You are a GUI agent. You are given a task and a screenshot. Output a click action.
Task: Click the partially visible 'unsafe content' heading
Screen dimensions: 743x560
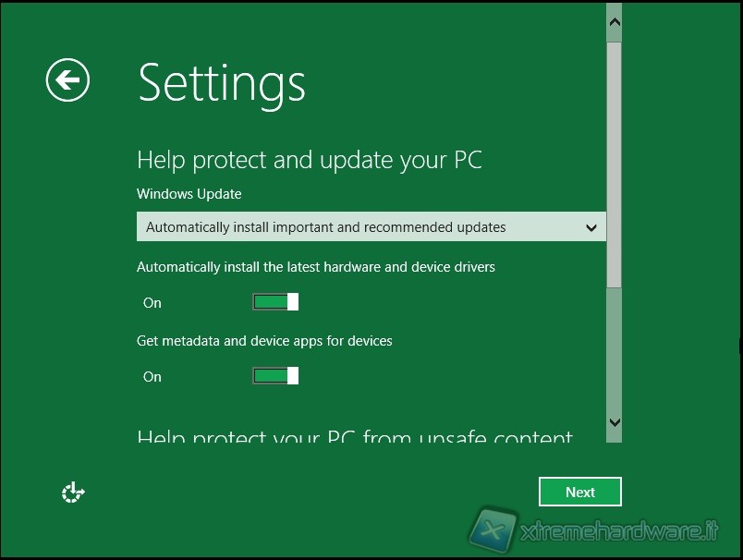point(355,436)
